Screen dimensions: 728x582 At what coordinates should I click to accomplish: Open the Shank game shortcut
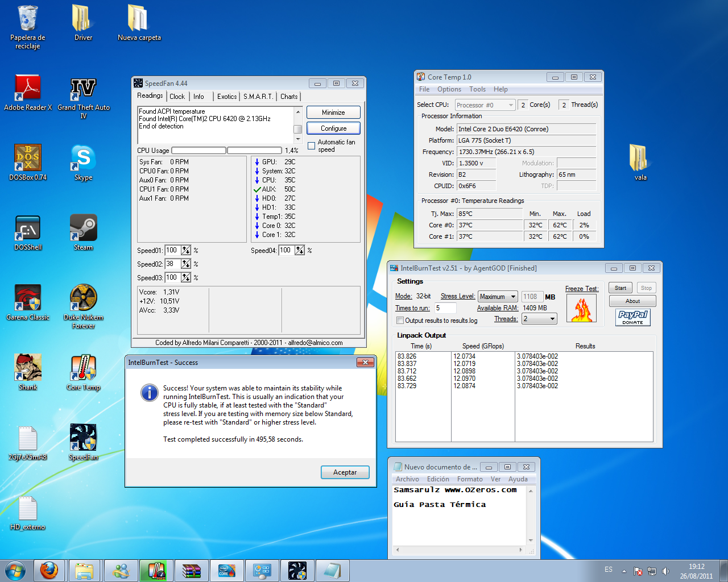coord(28,372)
